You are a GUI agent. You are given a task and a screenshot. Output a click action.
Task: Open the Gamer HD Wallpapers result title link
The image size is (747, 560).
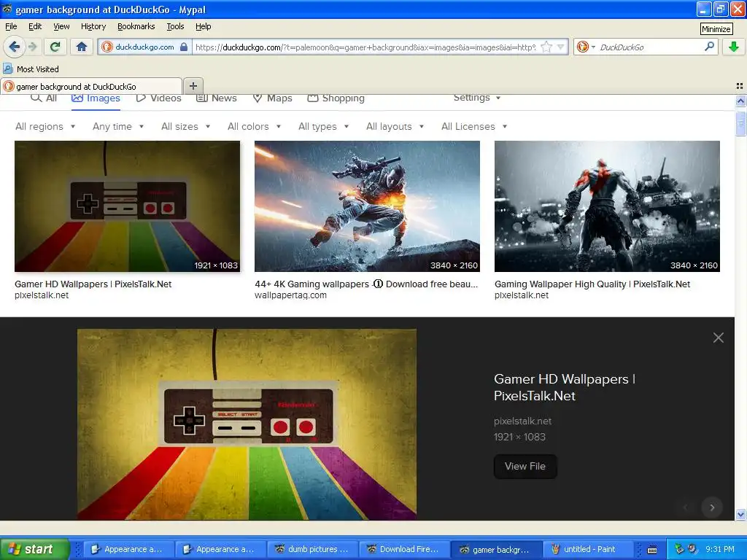coord(93,284)
